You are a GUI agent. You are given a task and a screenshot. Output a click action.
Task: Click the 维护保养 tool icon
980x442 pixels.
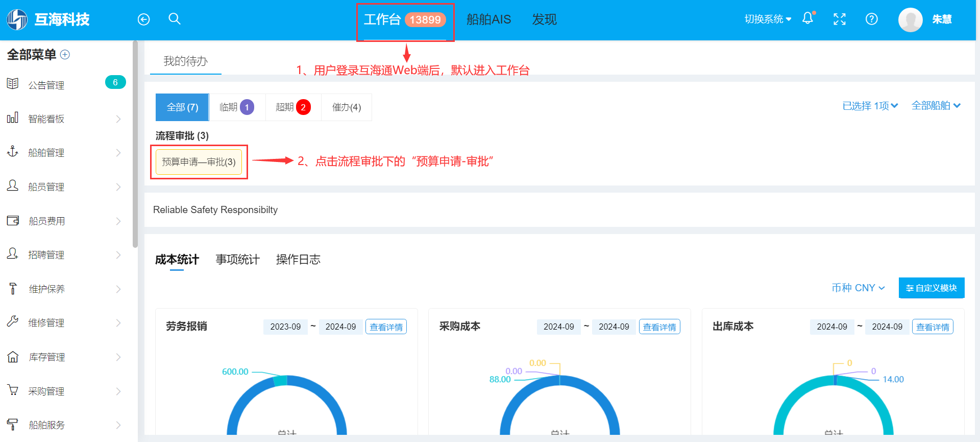13,288
